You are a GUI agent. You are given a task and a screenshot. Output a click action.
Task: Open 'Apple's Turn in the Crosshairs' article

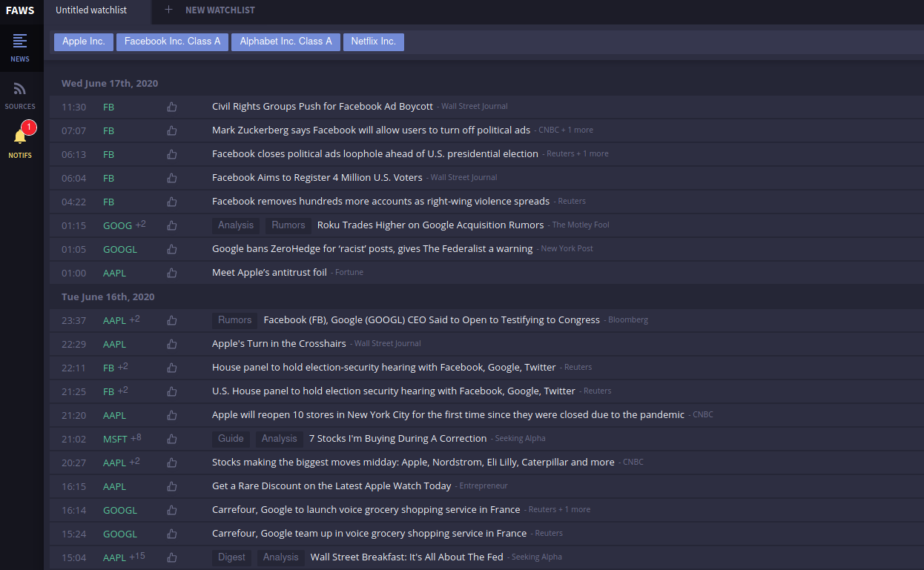(279, 344)
